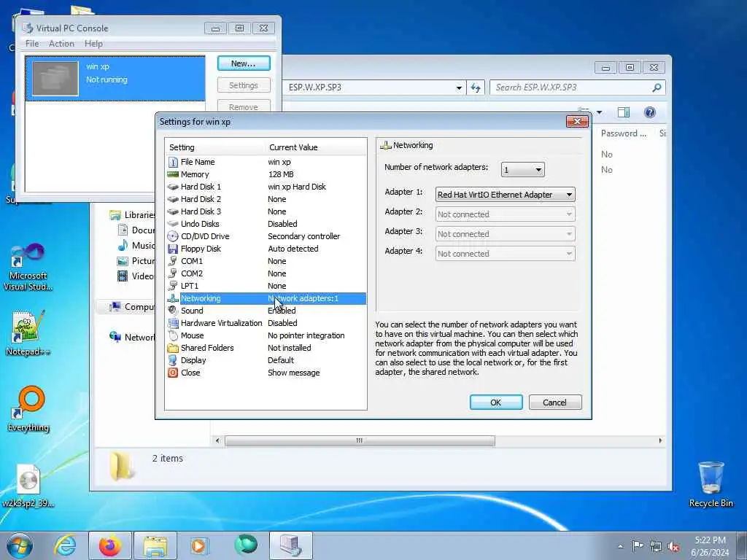Open the Help menu in Virtual PC Console

click(93, 43)
